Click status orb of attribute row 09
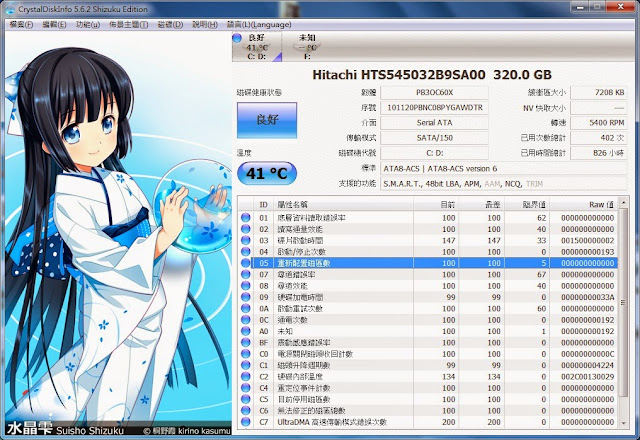The image size is (640, 440). (x=245, y=297)
